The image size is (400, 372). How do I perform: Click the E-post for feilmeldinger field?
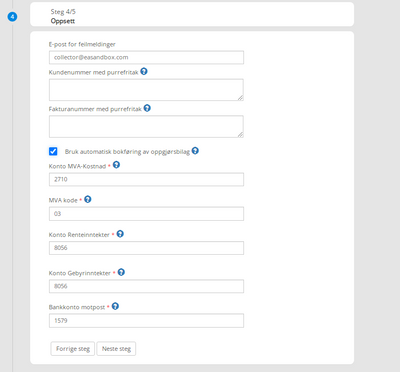click(x=146, y=57)
